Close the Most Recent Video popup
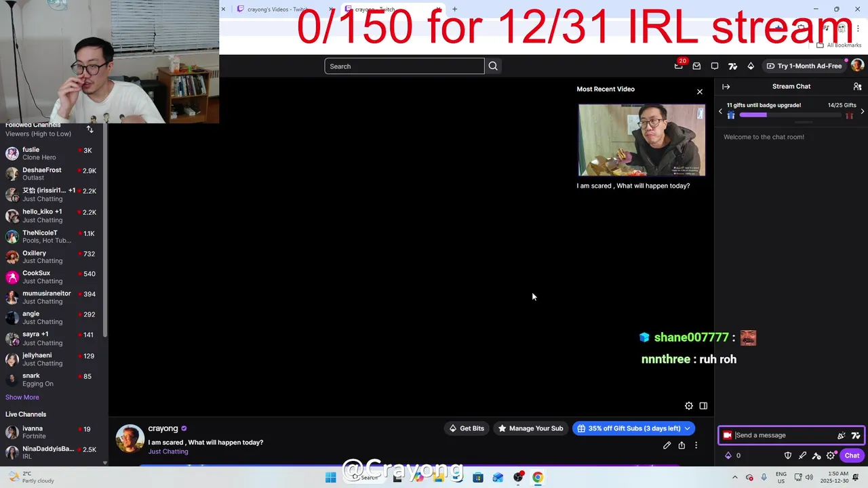The image size is (868, 488). point(700,91)
